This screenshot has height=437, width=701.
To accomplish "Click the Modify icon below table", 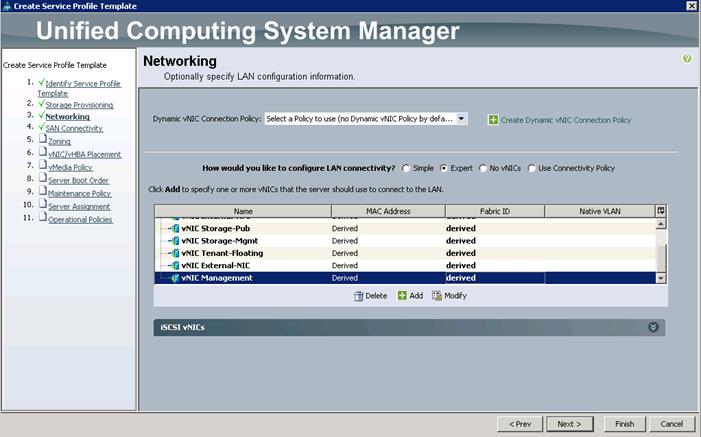I will click(x=437, y=296).
